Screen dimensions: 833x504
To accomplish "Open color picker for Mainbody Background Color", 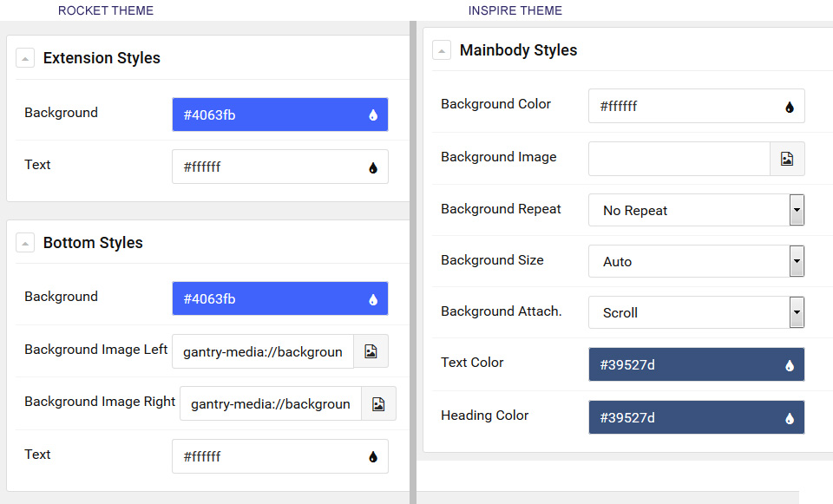I will pos(790,107).
